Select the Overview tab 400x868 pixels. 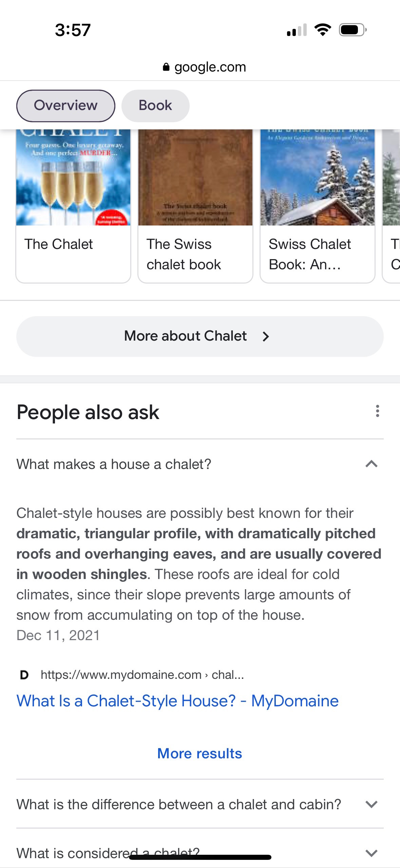point(65,106)
